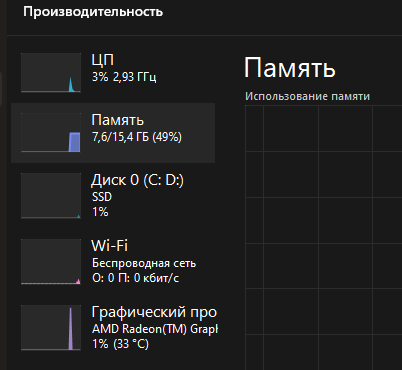Screen dimensions: 402x370
Task: Open the Диск 0 (C: D:) graph thumbnail
Action: (51, 196)
